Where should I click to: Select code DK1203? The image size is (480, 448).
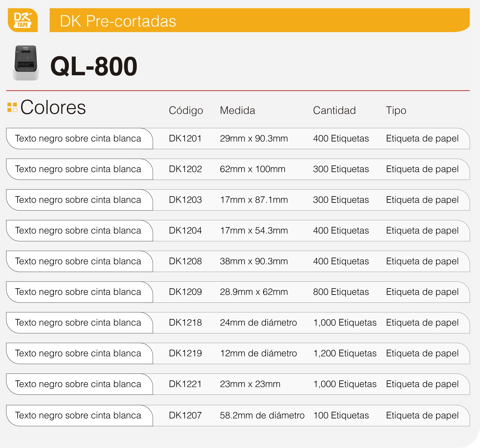[185, 200]
